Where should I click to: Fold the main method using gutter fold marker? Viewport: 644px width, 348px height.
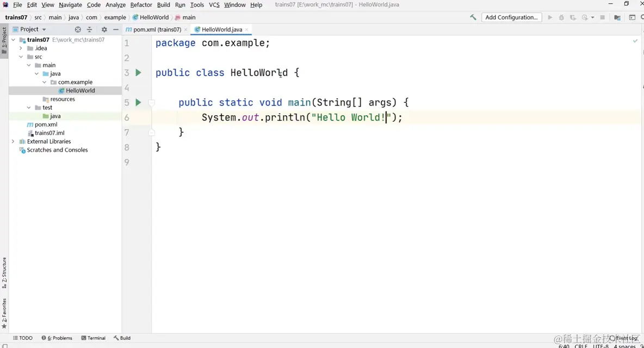pyautogui.click(x=152, y=103)
